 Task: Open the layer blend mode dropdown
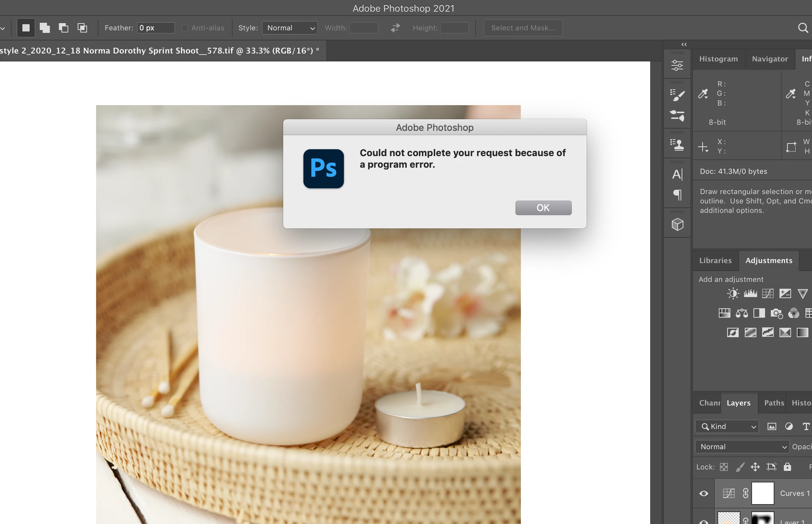pos(742,447)
